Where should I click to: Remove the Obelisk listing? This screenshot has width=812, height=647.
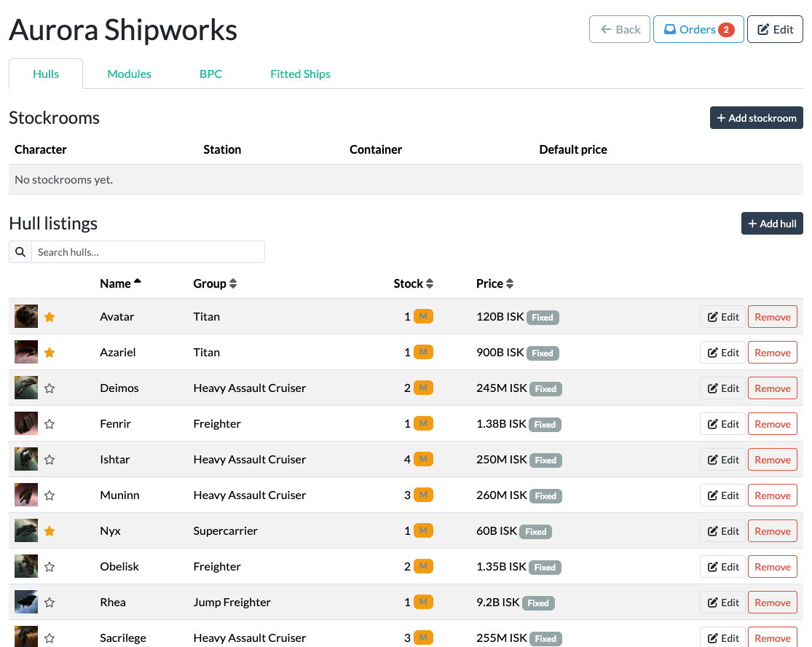[x=772, y=568]
